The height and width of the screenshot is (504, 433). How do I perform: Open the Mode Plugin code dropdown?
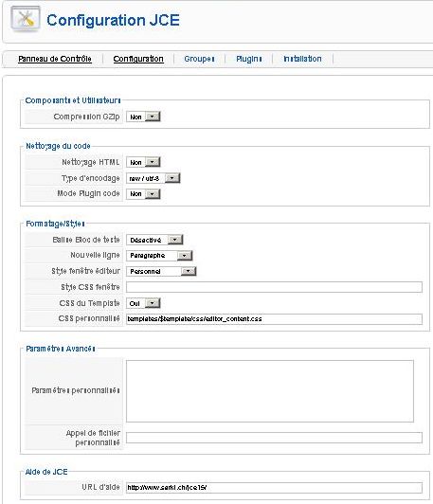[143, 194]
